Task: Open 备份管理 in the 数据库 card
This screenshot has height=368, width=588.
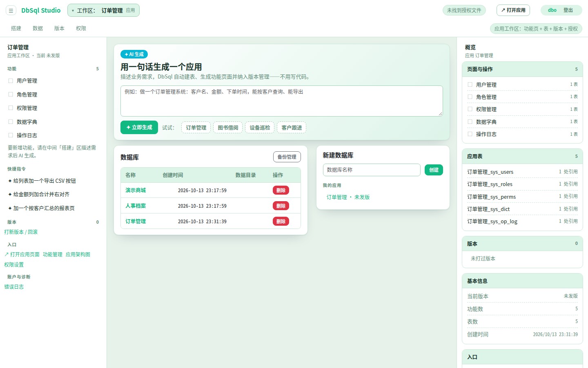Action: 287,157
